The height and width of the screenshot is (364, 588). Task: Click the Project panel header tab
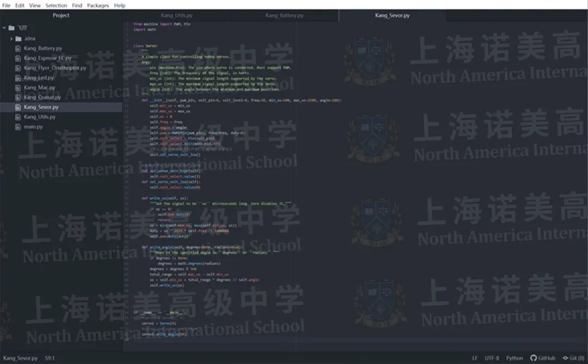pos(61,15)
